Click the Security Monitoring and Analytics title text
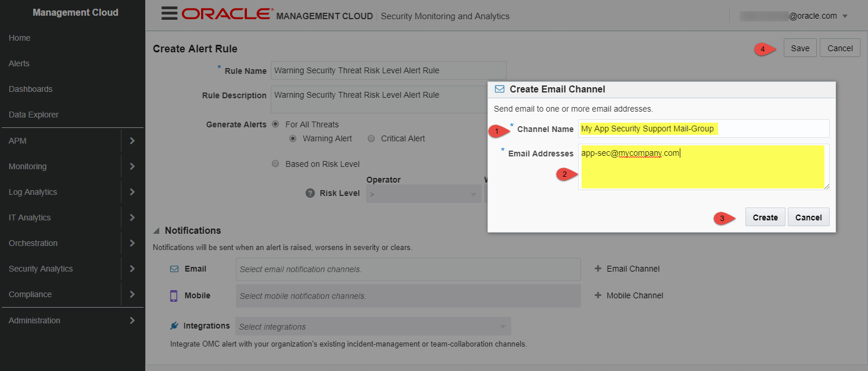Image resolution: width=868 pixels, height=371 pixels. tap(445, 16)
